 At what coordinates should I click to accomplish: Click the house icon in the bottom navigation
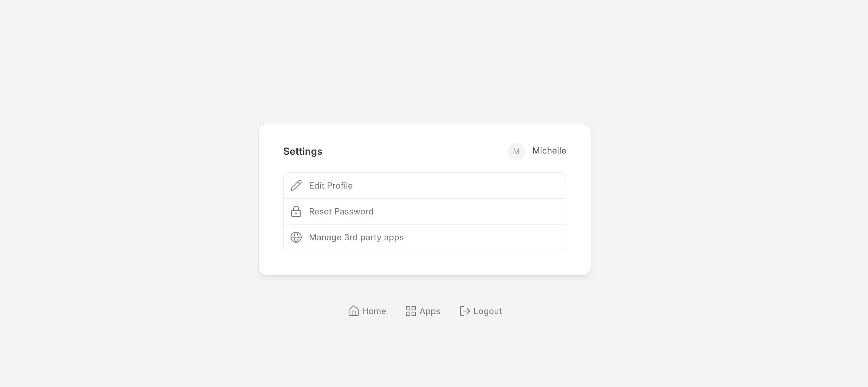coord(353,311)
